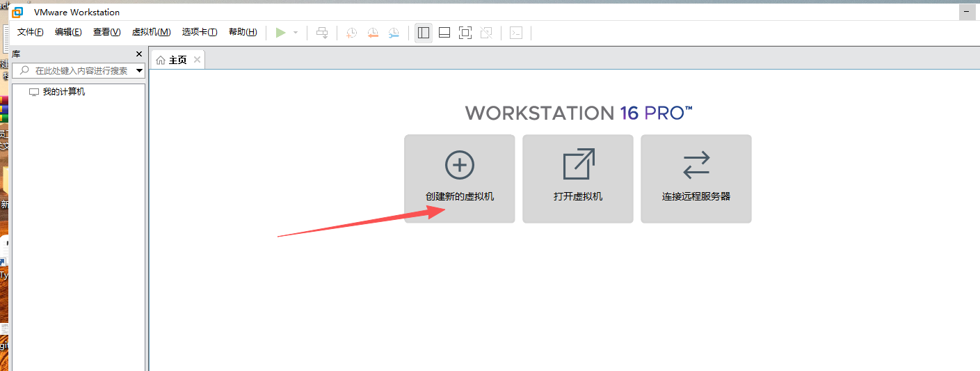Open the 文件(F) menu
Viewport: 980px width, 371px height.
[31, 32]
